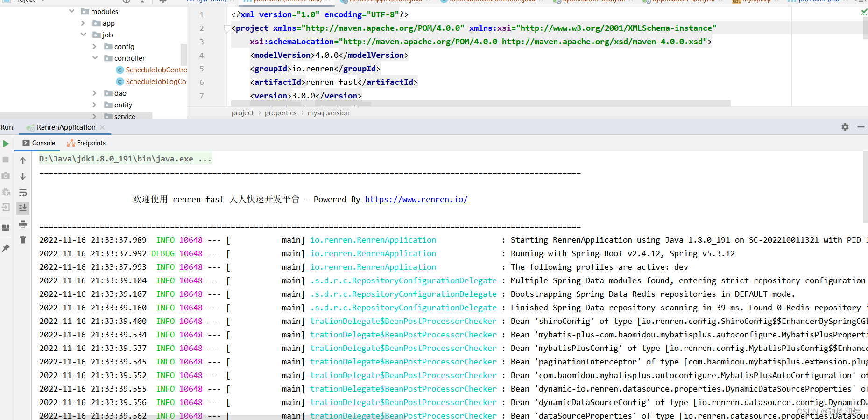
Task: Click the editor horizontal scrollbar
Action: click(x=480, y=103)
